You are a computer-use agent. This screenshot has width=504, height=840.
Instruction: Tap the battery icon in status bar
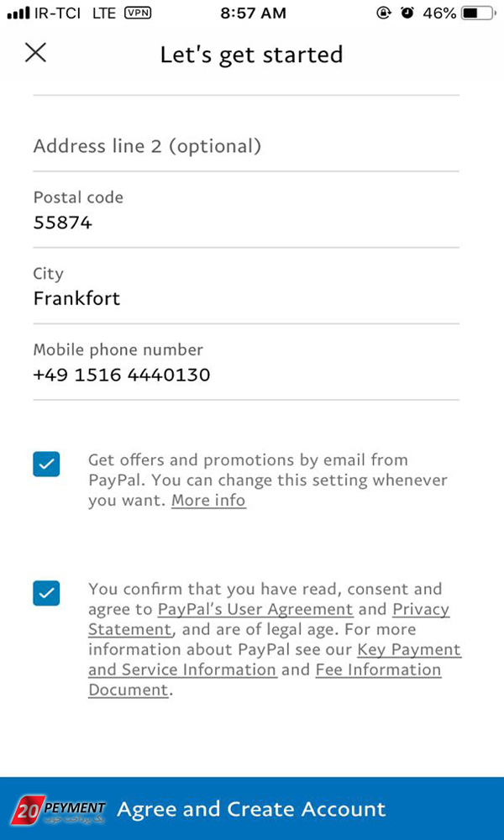(478, 13)
